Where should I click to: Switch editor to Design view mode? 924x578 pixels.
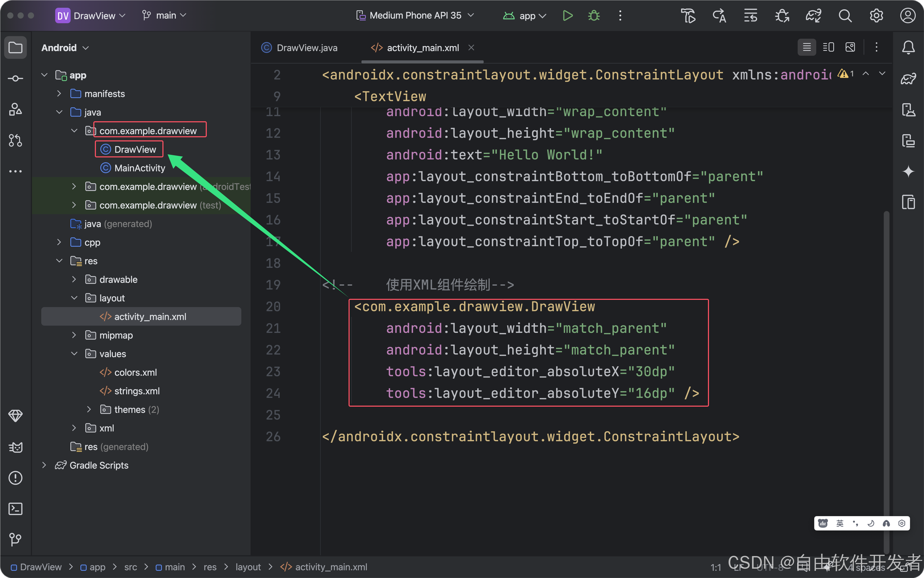point(850,47)
